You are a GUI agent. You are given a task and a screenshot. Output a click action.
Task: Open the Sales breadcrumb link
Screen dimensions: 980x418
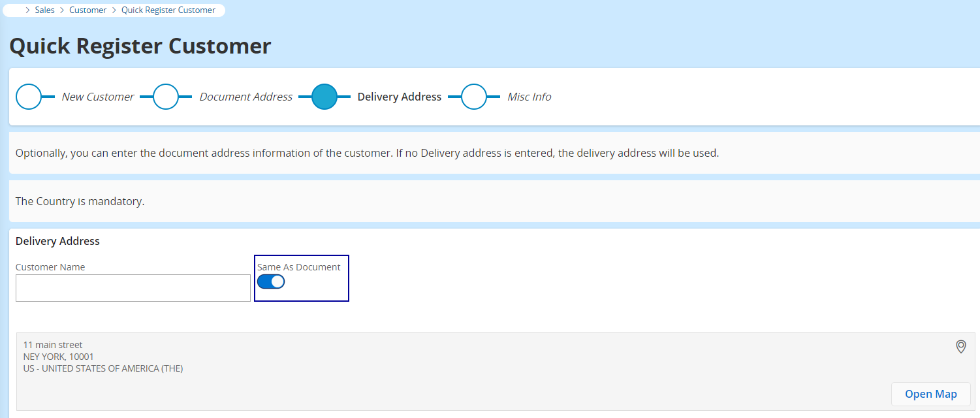45,10
